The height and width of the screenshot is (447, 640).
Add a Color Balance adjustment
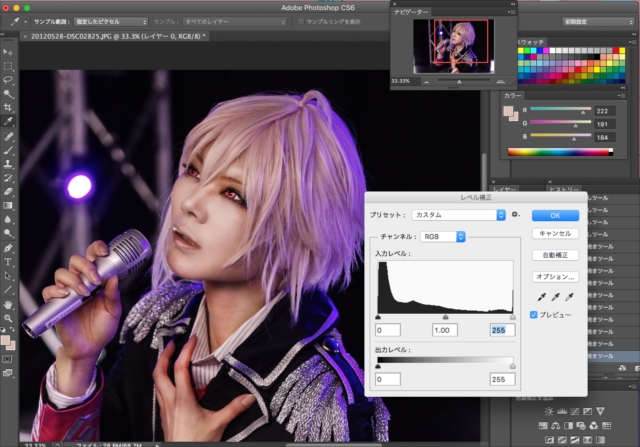click(x=555, y=426)
